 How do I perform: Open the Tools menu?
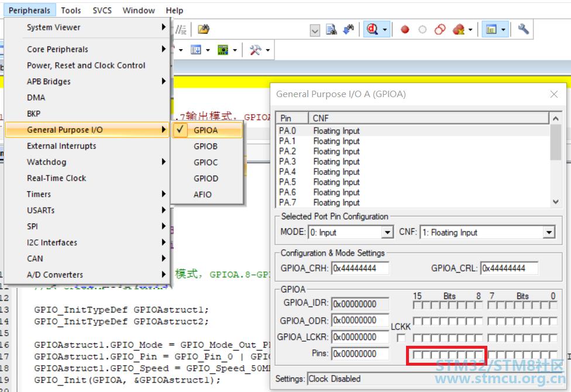tap(71, 10)
